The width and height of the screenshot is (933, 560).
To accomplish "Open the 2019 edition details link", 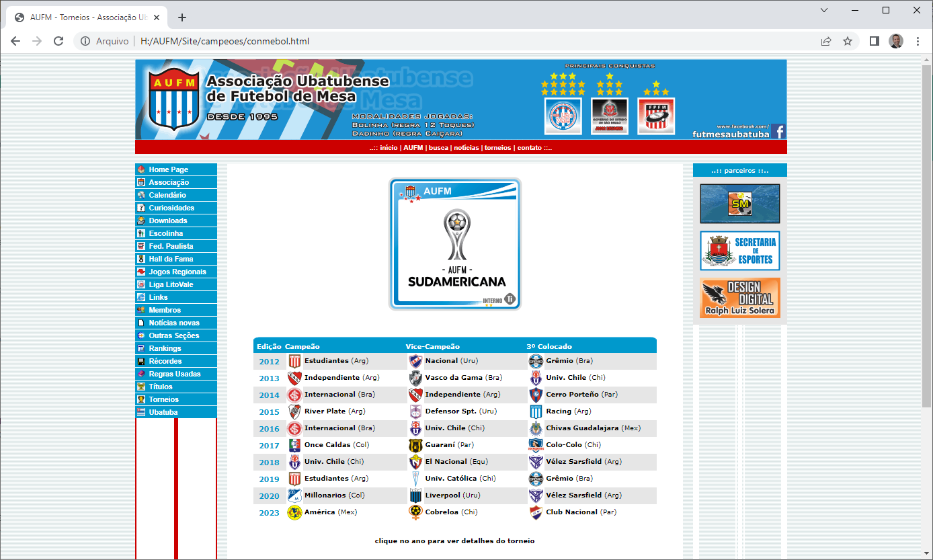I will tap(269, 479).
